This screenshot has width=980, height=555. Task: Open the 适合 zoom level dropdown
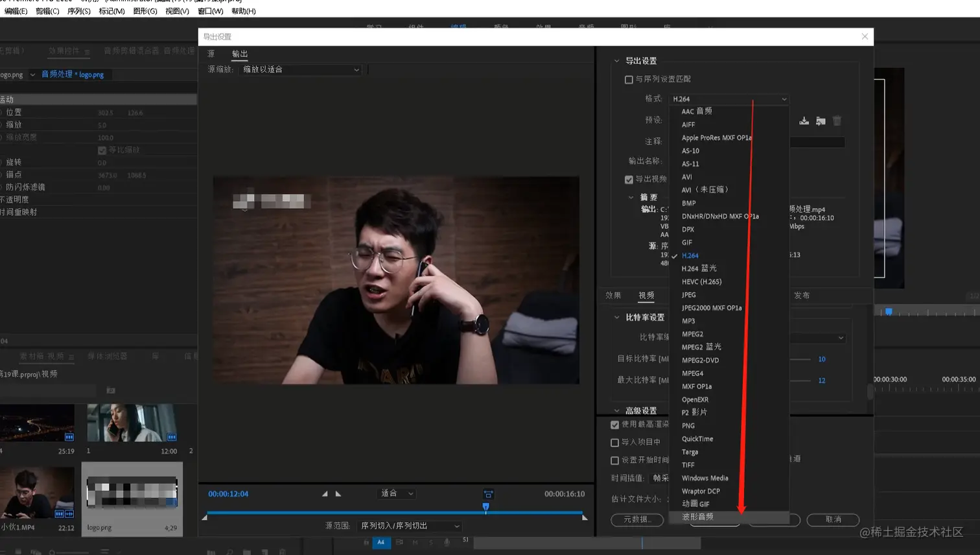397,493
